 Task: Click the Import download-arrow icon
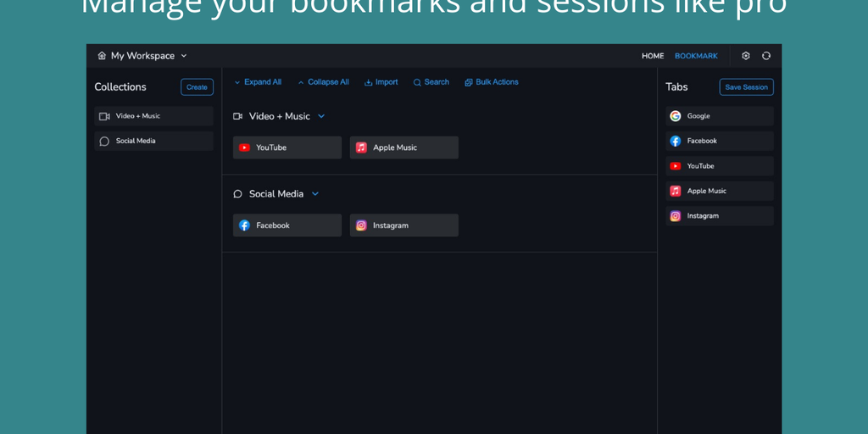[x=368, y=82]
